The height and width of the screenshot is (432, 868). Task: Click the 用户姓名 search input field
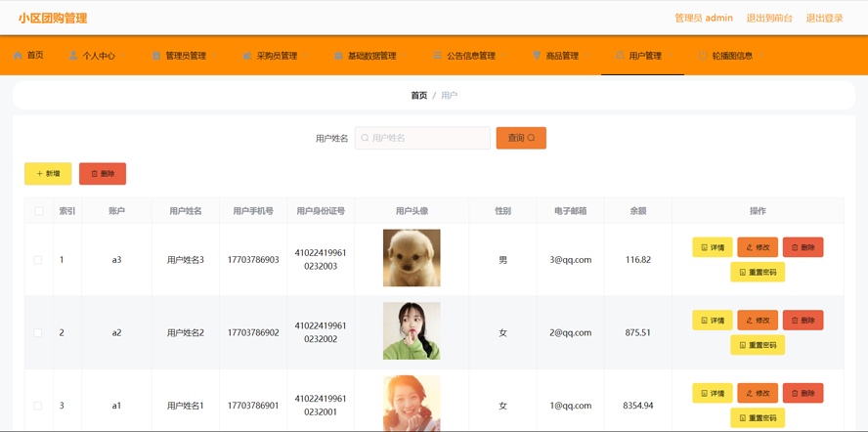pos(422,138)
